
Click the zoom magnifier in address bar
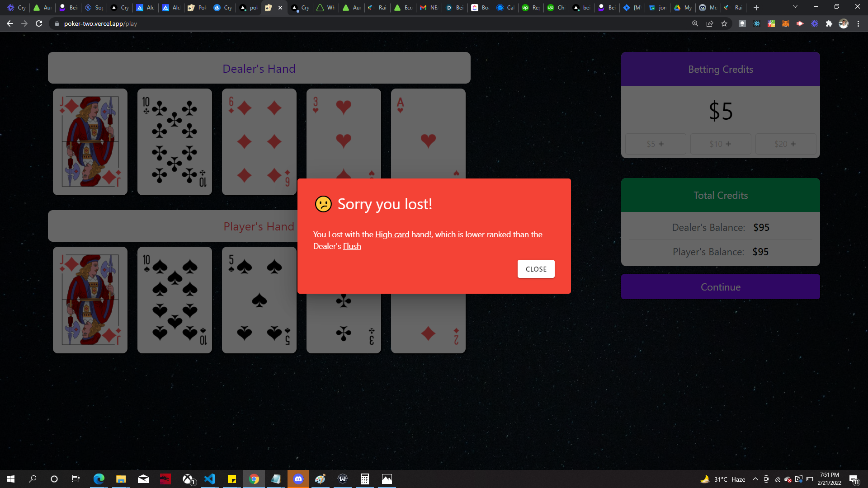coord(695,23)
